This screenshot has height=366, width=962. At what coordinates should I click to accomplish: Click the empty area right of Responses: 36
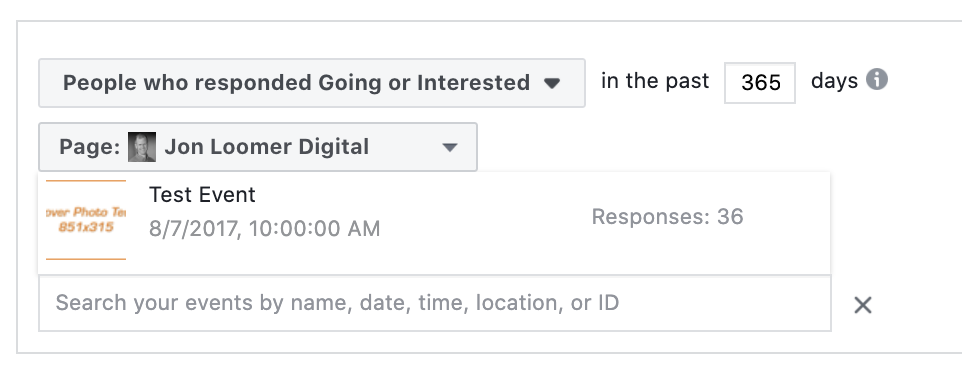[787, 217]
